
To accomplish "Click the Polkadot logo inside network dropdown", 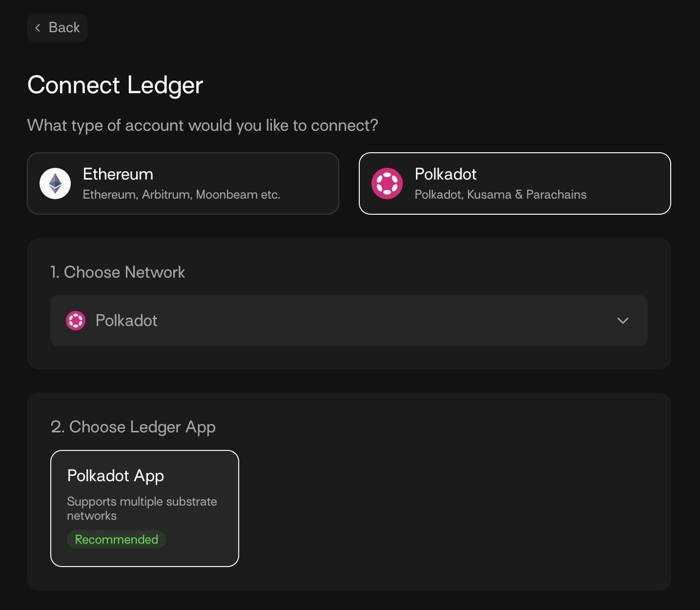I will point(76,321).
